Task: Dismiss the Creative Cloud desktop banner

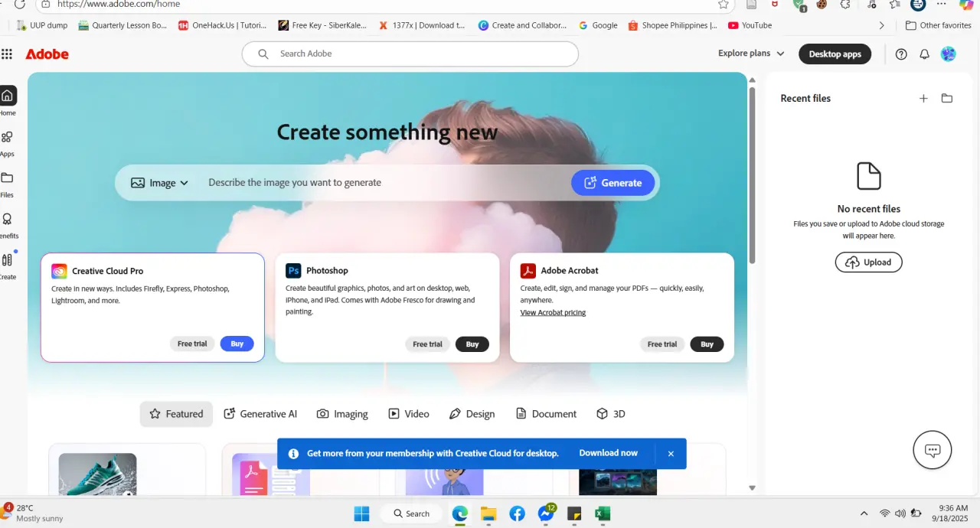Action: click(x=671, y=454)
